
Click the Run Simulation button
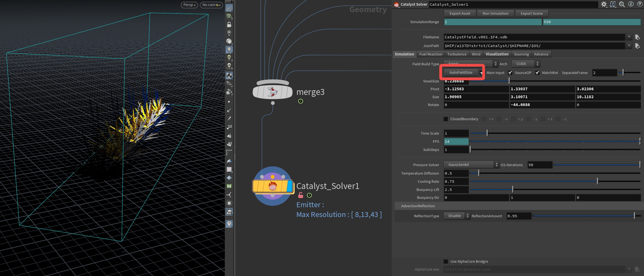[x=496, y=13]
